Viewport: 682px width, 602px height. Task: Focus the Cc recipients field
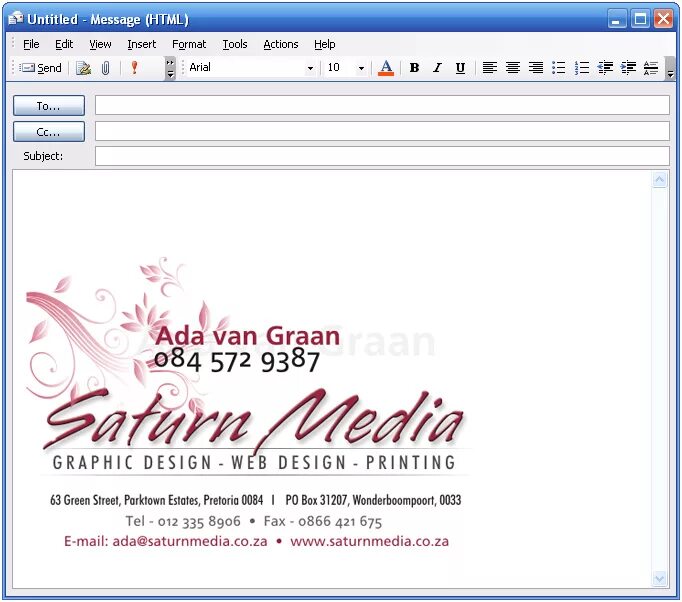pos(382,131)
